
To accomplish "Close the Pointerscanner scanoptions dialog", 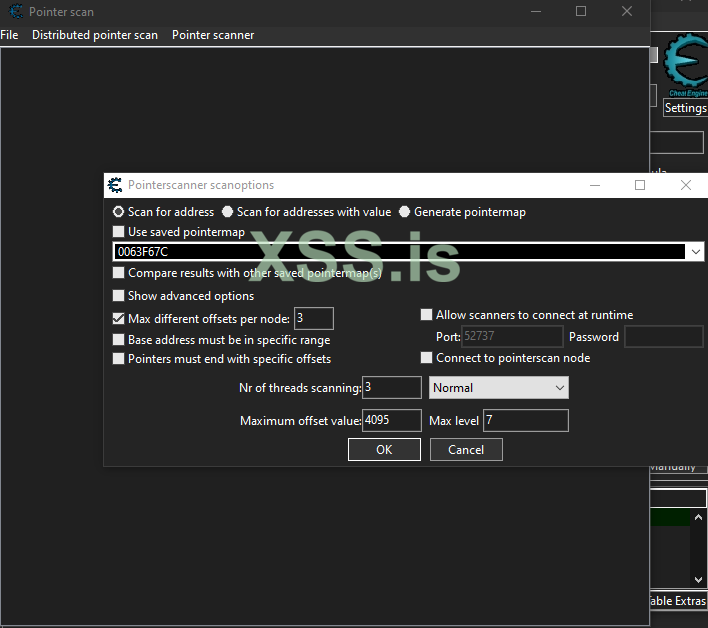I will (685, 185).
